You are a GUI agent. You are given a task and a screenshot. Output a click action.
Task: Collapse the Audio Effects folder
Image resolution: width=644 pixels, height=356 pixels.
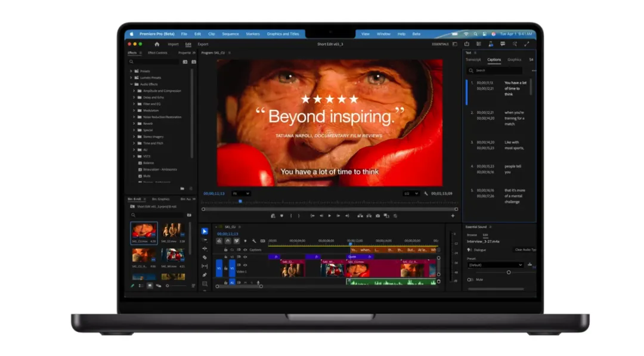click(131, 83)
